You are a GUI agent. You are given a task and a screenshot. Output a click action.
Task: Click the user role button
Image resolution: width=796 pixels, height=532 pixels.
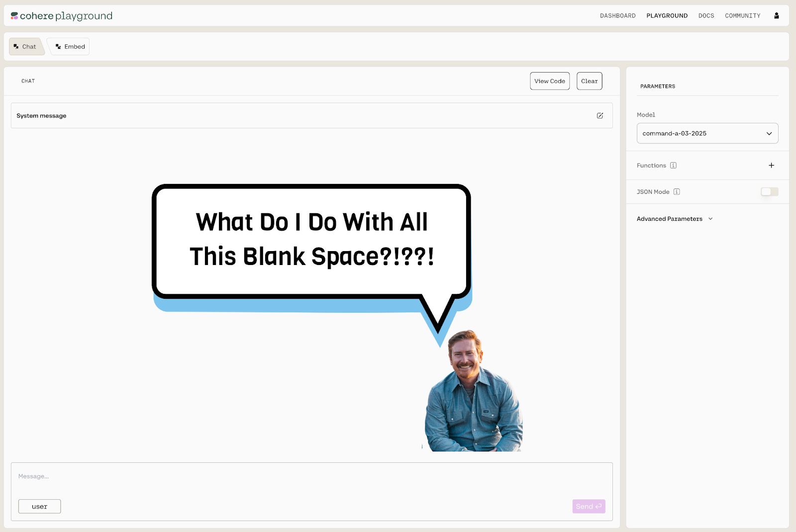40,506
